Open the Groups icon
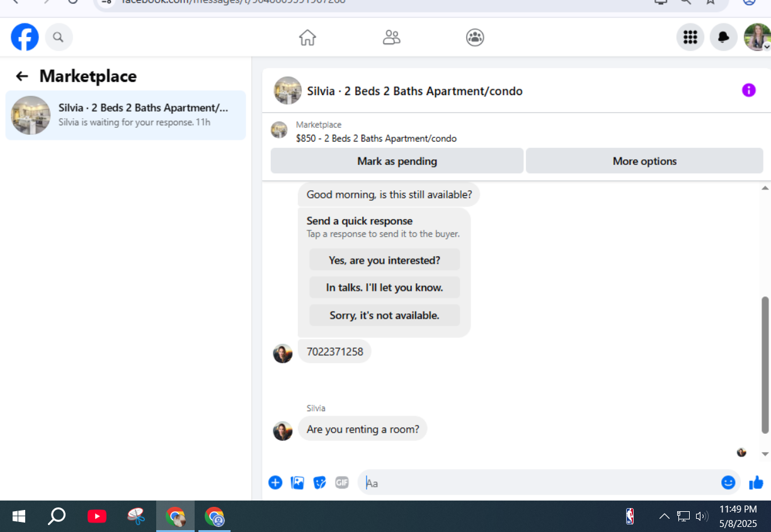This screenshot has width=771, height=532. pyautogui.click(x=475, y=38)
